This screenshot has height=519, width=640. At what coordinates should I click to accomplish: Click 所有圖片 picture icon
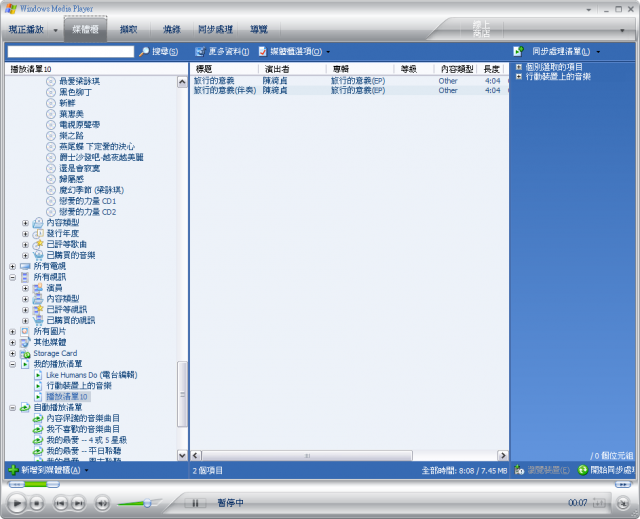coord(25,332)
